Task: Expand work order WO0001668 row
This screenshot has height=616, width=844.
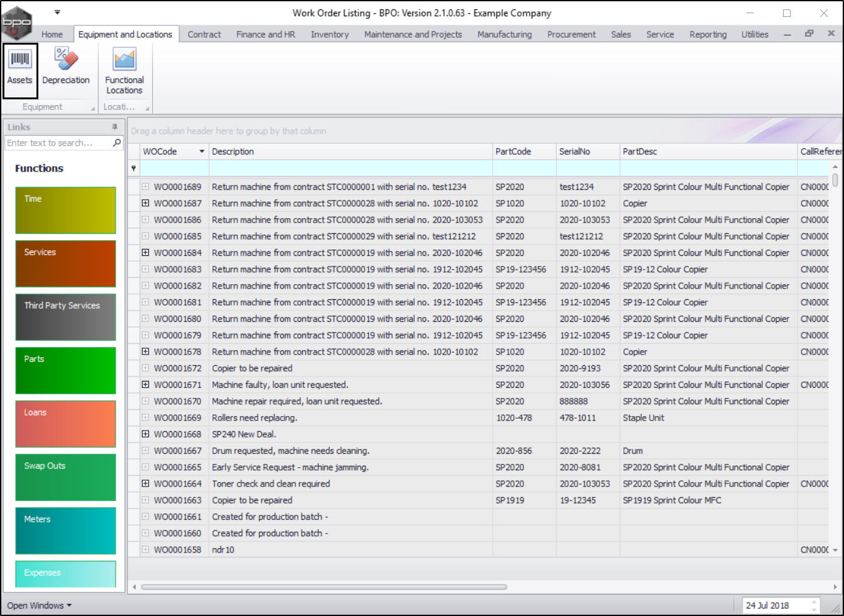Action: click(145, 434)
